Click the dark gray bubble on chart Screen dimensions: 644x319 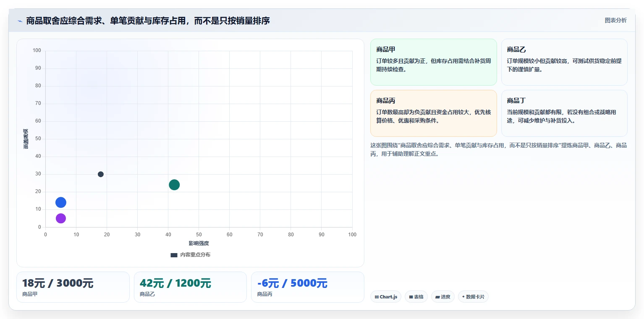[101, 174]
